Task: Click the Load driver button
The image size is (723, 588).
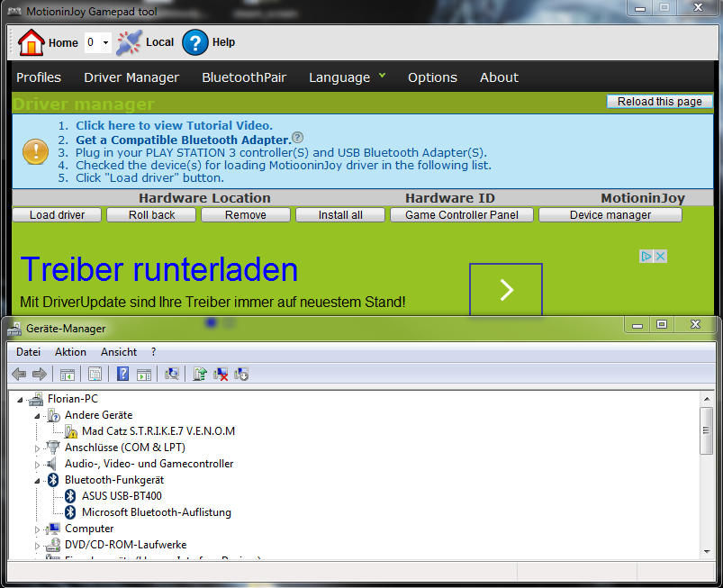Action: [57, 215]
